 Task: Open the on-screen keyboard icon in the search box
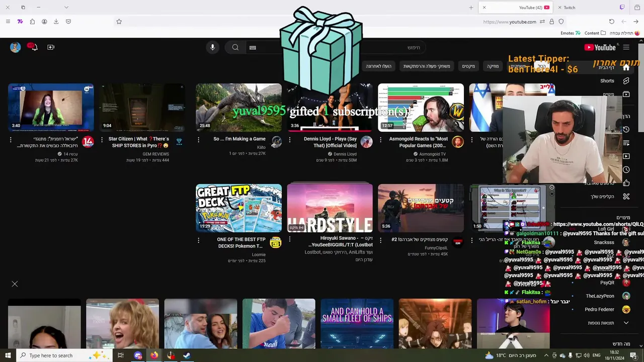(253, 47)
